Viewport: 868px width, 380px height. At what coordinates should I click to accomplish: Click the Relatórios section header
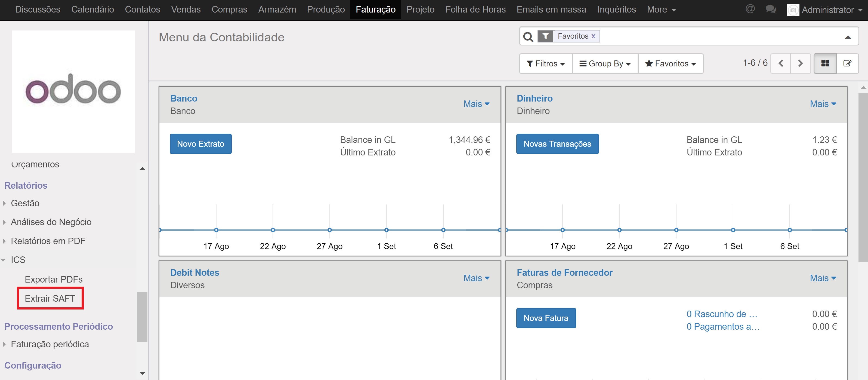26,185
